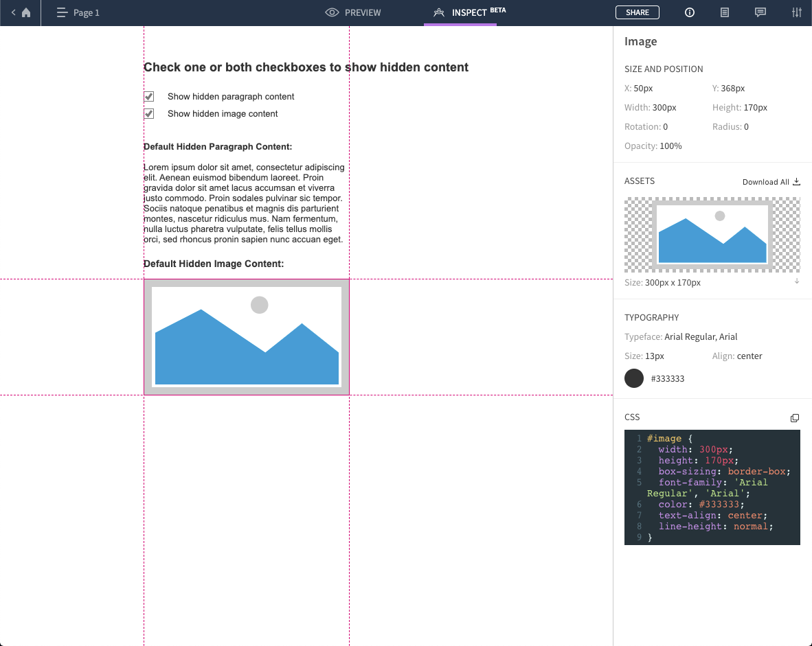Click the Share button
The width and height of the screenshot is (812, 646).
click(637, 12)
